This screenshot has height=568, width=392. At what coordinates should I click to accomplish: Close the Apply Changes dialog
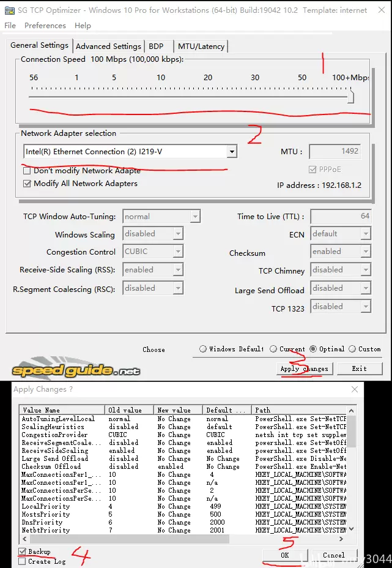click(354, 389)
